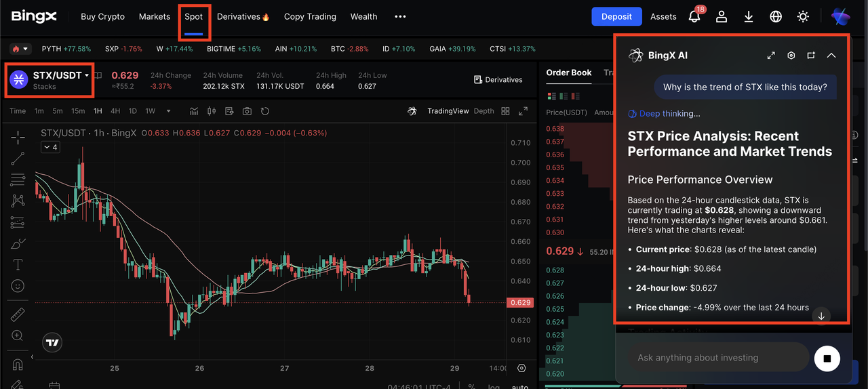Open the emoji icons tool
Image resolution: width=868 pixels, height=389 pixels.
(18, 286)
